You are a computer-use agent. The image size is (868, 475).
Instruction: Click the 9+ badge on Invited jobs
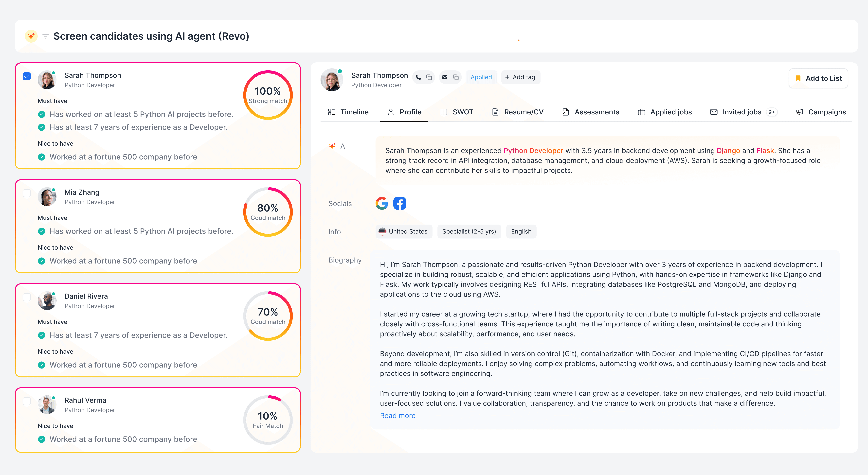pos(772,112)
